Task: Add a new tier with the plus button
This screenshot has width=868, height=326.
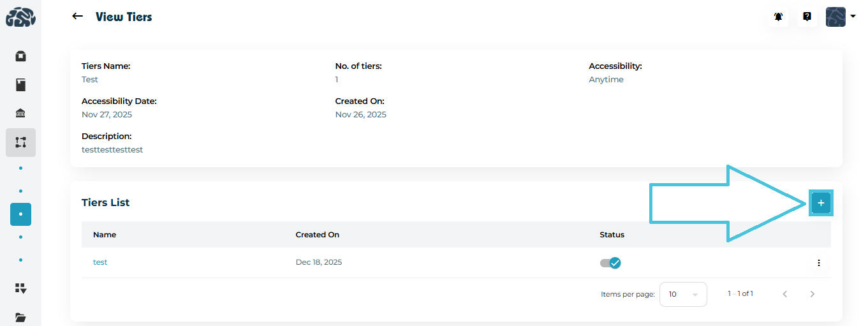Action: pos(821,203)
